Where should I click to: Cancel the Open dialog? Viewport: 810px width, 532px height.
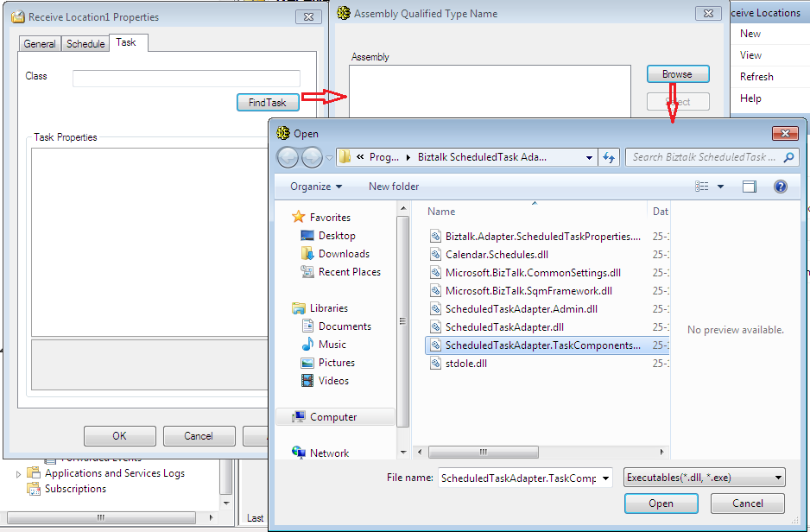(748, 503)
